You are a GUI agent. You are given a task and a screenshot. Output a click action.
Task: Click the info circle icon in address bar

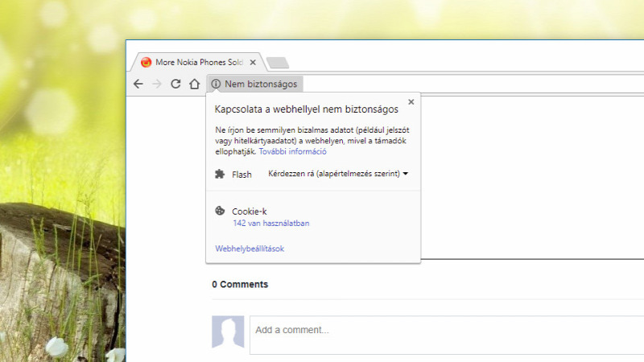click(x=216, y=84)
